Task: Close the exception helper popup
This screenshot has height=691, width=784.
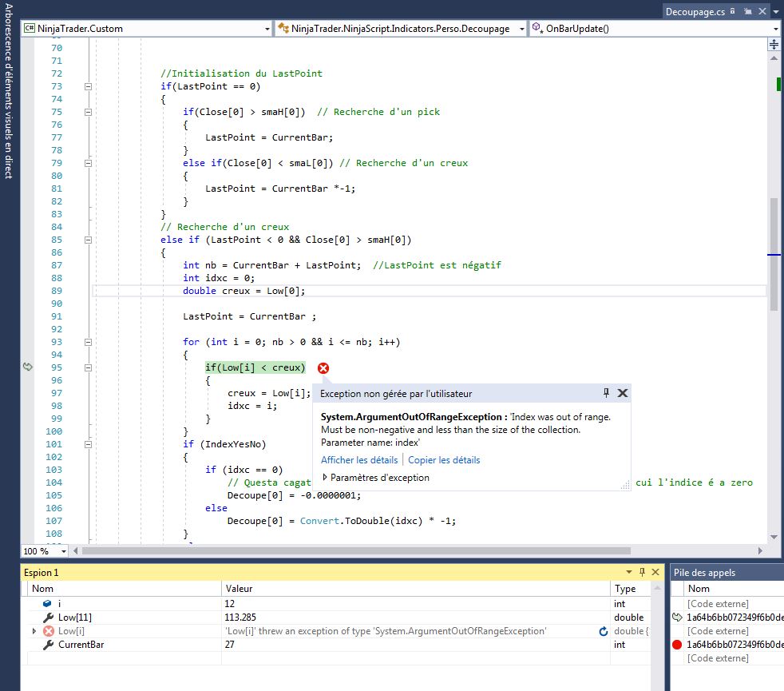Action: (x=623, y=393)
